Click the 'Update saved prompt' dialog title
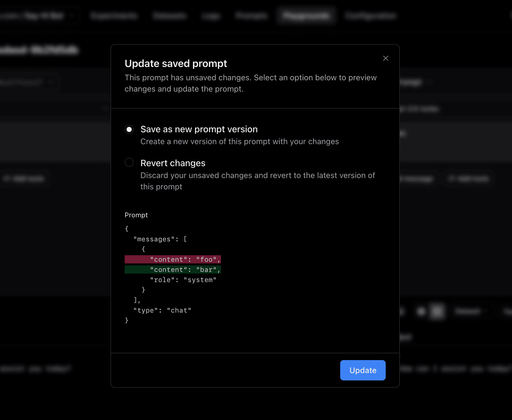512x420 pixels. pyautogui.click(x=176, y=64)
